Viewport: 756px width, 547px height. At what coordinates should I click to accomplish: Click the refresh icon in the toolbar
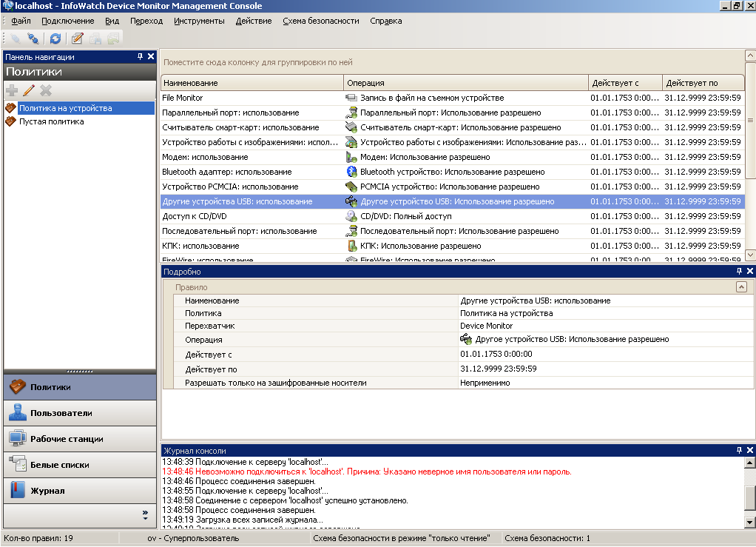(x=55, y=38)
